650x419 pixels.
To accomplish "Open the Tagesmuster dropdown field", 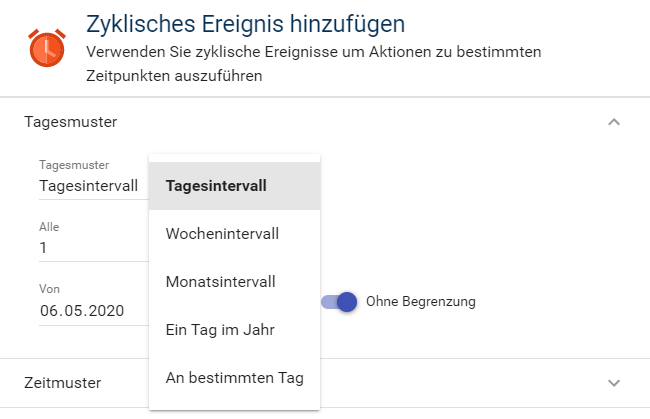I will (90, 185).
